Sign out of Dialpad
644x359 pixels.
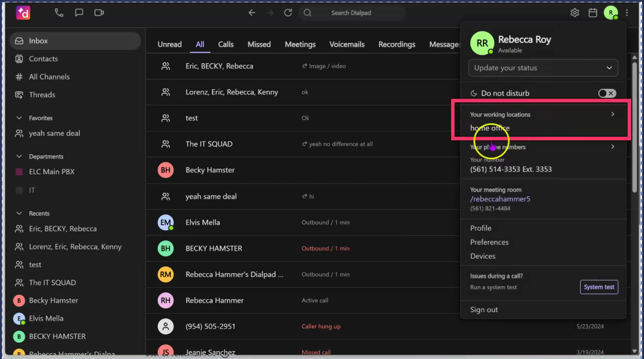484,310
